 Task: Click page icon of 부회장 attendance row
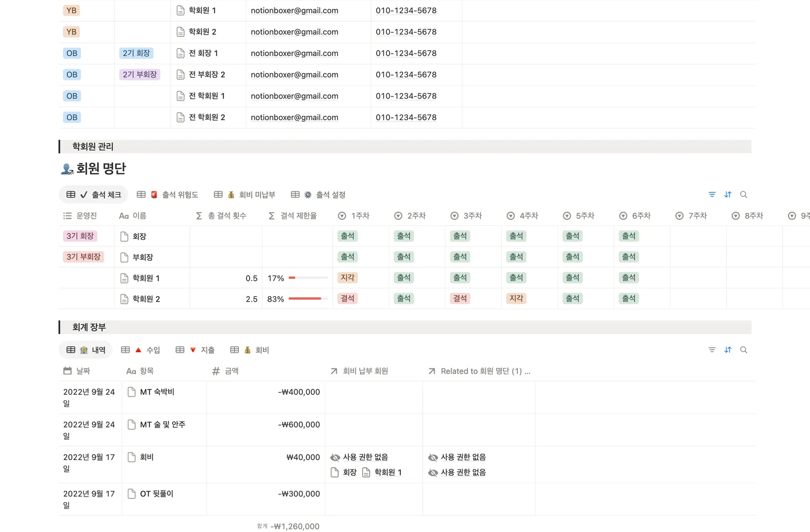click(x=124, y=257)
